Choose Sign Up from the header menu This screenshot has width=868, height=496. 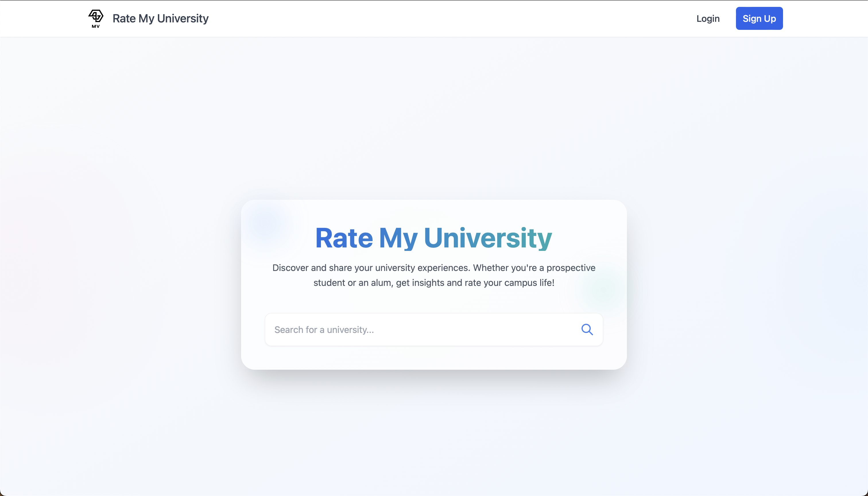tap(759, 18)
